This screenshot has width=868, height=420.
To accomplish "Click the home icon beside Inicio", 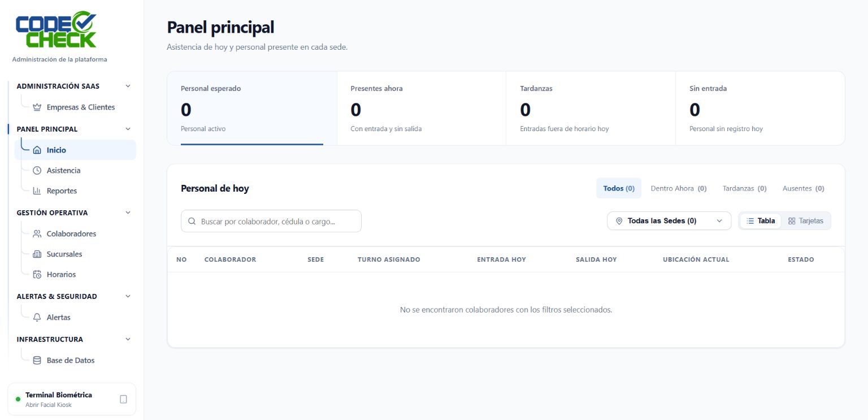I will (x=37, y=150).
